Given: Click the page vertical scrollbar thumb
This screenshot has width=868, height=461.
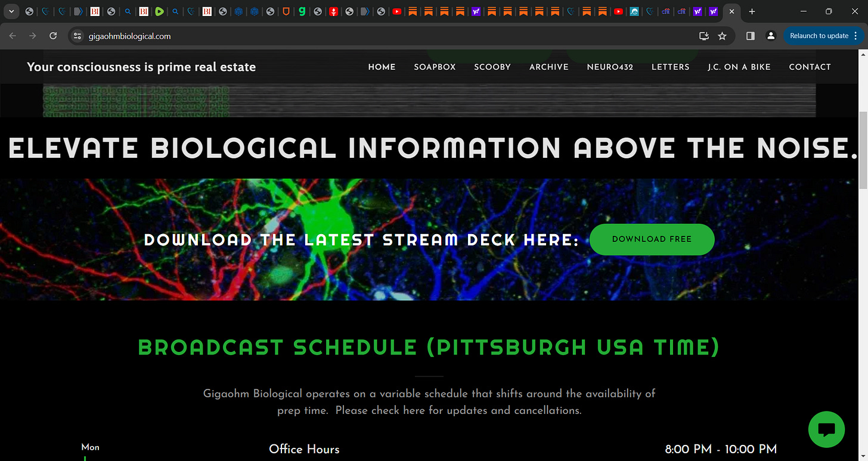Looking at the screenshot, I should pyautogui.click(x=863, y=150).
